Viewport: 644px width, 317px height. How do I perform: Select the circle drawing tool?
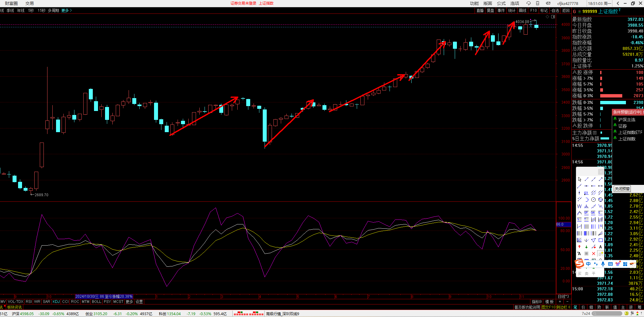593,200
